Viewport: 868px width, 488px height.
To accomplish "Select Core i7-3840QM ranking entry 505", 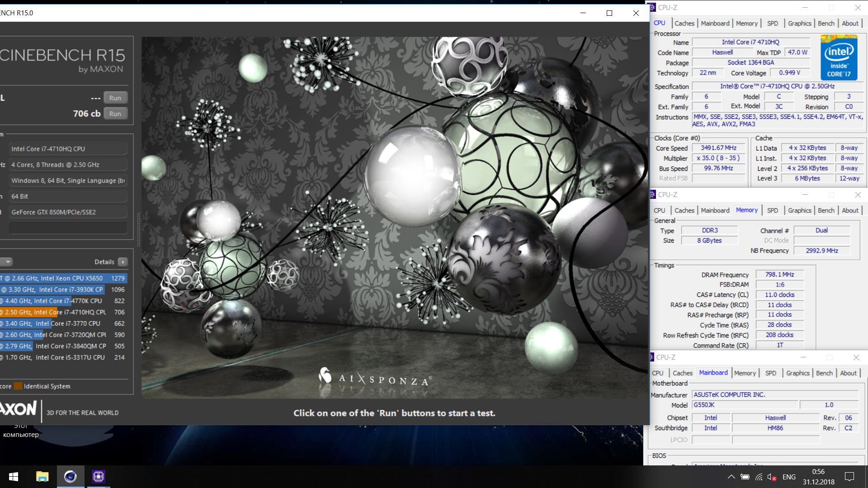I will [63, 346].
